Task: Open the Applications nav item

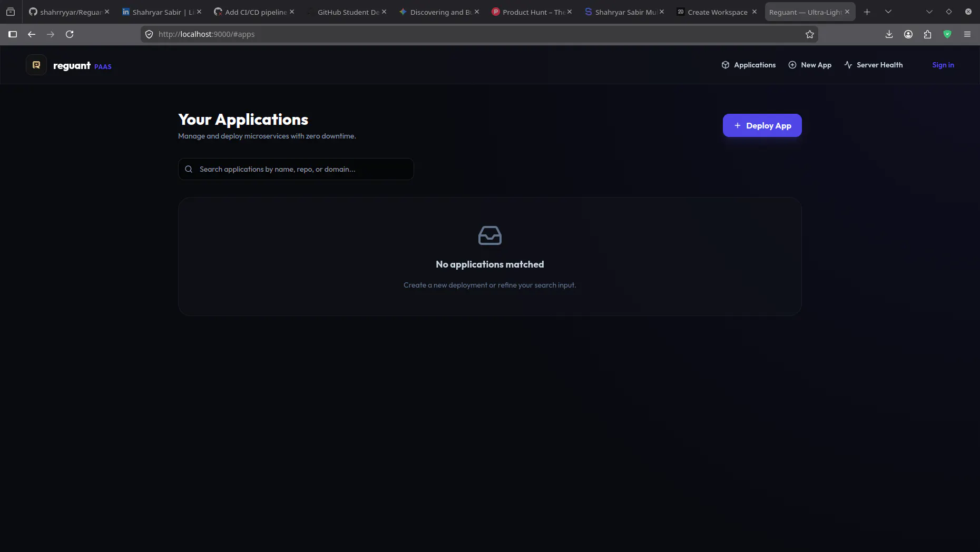Action: 748,65
